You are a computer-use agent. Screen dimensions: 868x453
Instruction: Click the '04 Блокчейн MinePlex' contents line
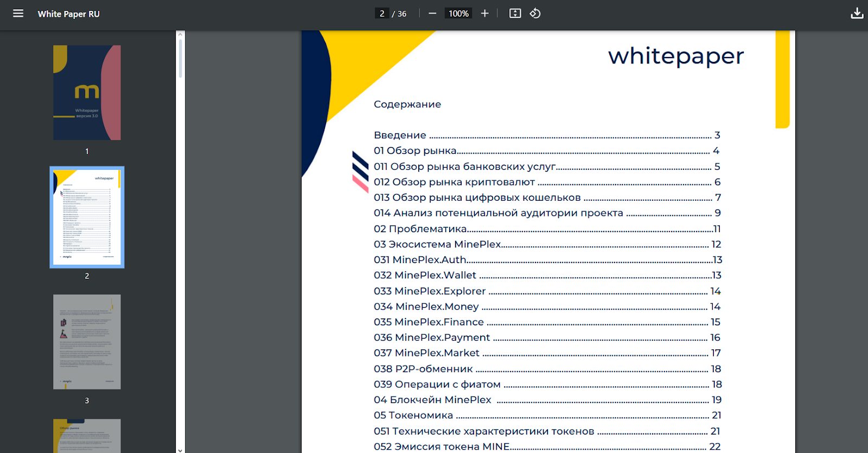548,400
